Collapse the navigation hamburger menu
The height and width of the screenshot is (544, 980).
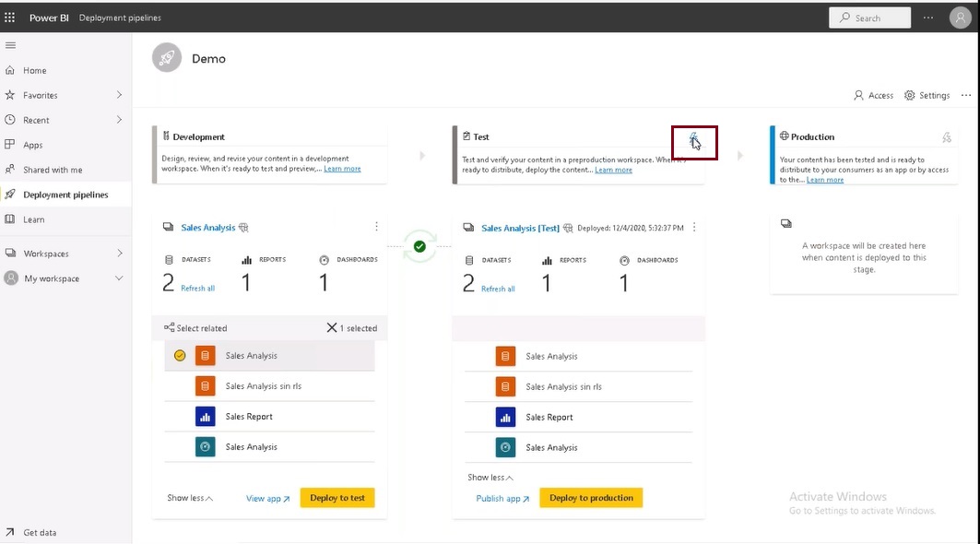[x=10, y=45]
